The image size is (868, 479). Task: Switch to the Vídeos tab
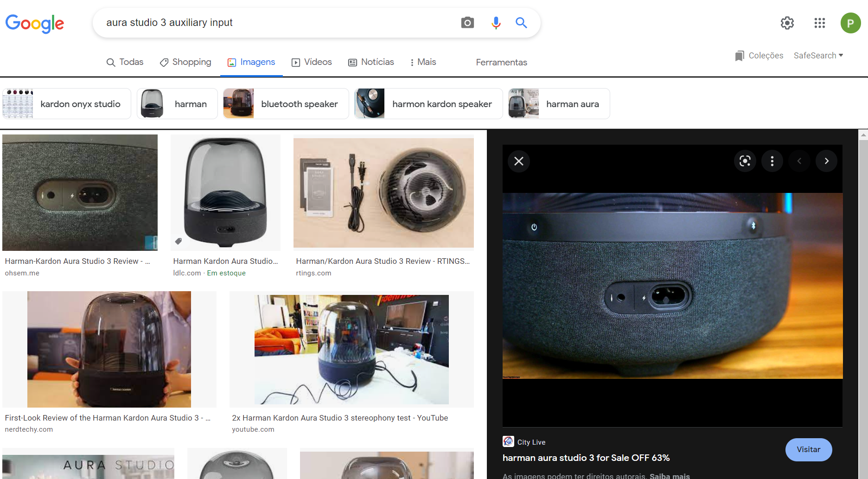coord(312,62)
